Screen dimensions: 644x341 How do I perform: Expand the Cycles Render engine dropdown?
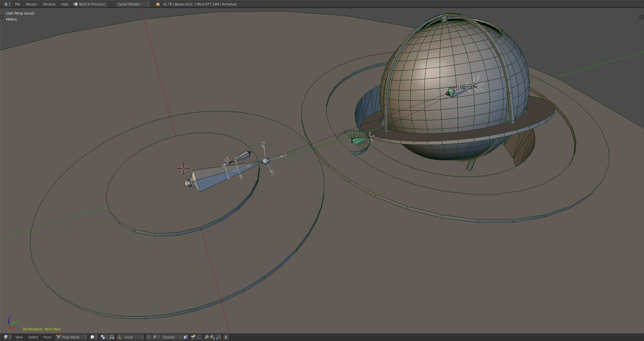(133, 4)
